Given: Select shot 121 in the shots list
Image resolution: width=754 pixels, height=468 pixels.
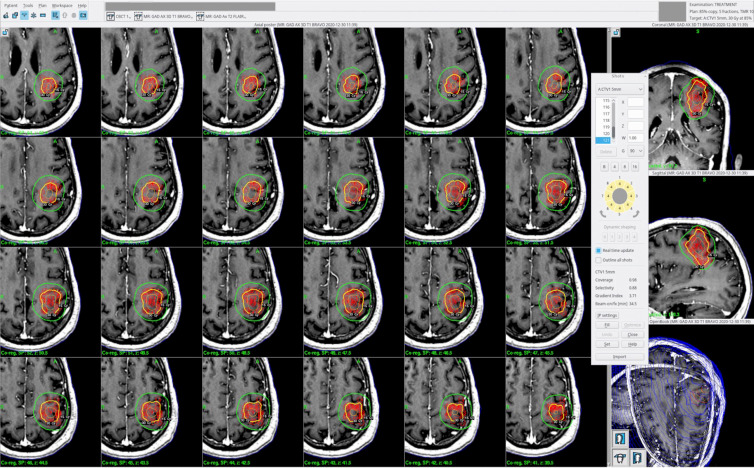Looking at the screenshot, I should pyautogui.click(x=603, y=141).
